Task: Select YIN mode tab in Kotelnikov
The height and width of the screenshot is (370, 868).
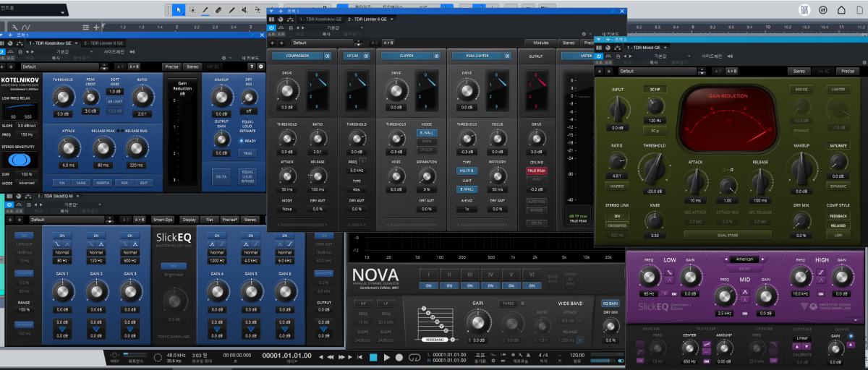Action: click(61, 183)
